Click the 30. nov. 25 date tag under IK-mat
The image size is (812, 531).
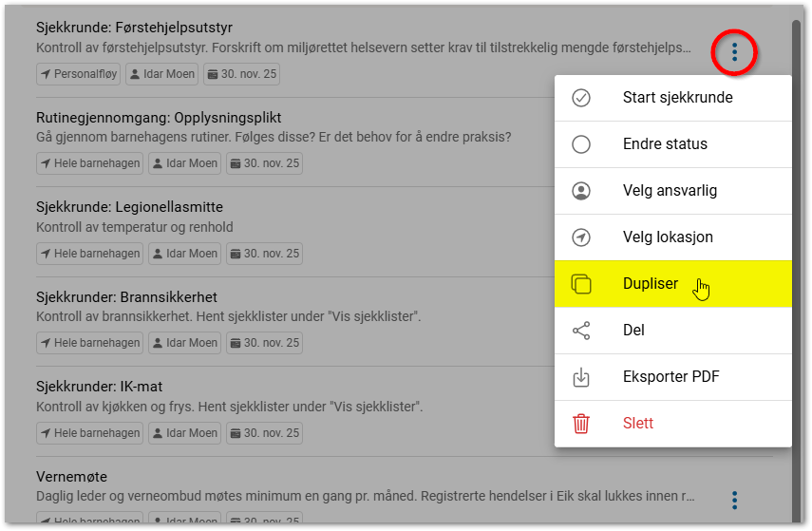pos(265,433)
